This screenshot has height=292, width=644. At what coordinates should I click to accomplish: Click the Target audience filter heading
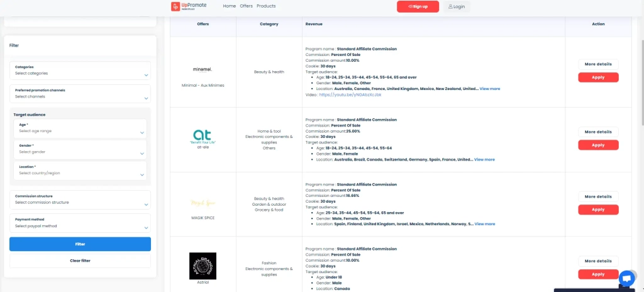pos(29,115)
